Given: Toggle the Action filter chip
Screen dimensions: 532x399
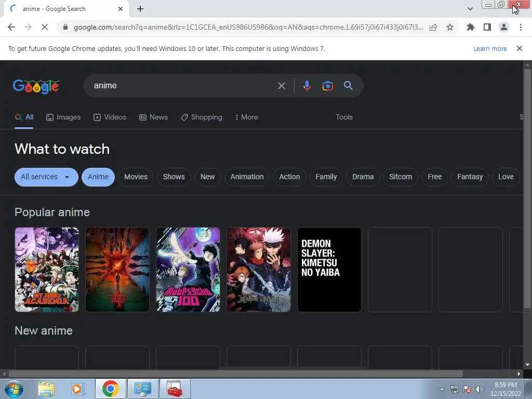Looking at the screenshot, I should [x=289, y=177].
